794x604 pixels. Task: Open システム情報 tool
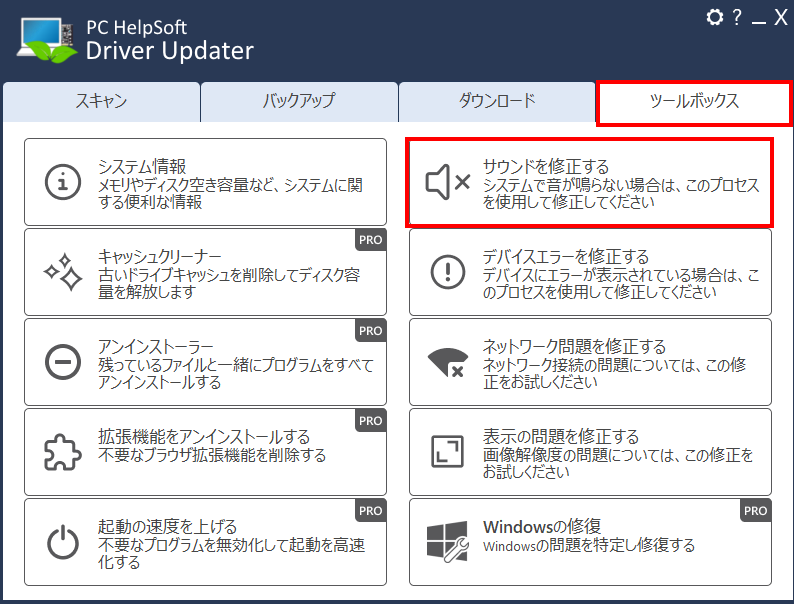point(205,182)
